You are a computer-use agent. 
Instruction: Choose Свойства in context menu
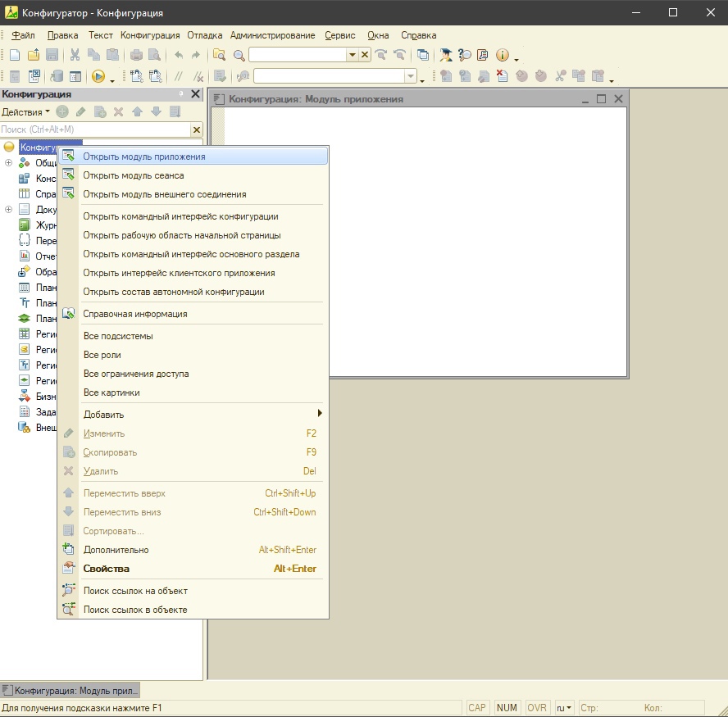[193, 569]
